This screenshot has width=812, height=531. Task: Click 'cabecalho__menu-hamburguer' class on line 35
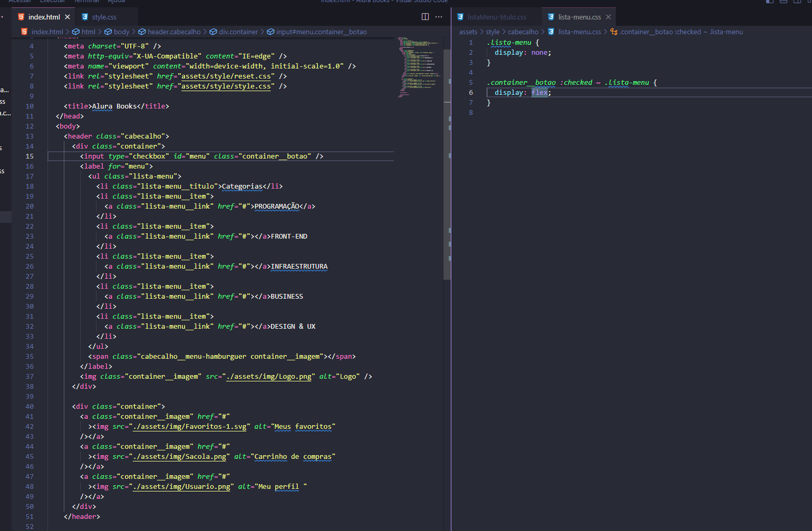tap(194, 357)
